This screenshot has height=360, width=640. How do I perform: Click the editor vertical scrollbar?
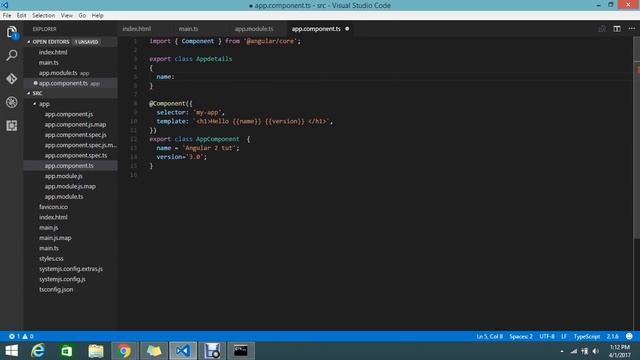point(637,138)
